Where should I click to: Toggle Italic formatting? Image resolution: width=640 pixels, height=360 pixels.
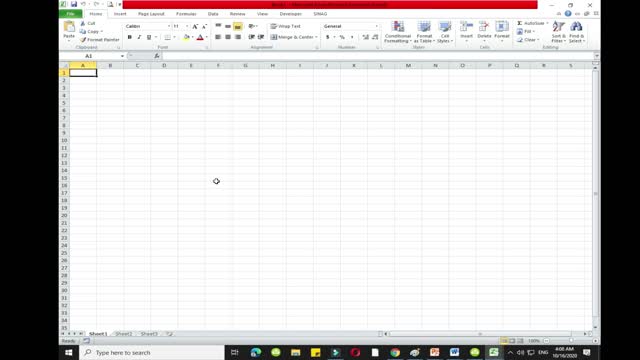pyautogui.click(x=139, y=37)
